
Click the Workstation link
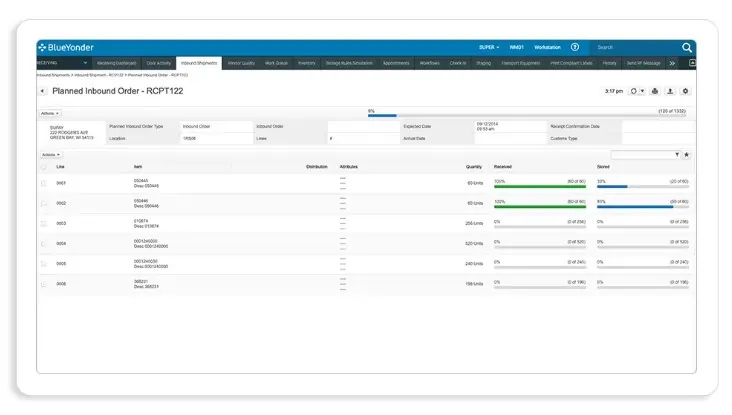click(x=547, y=47)
